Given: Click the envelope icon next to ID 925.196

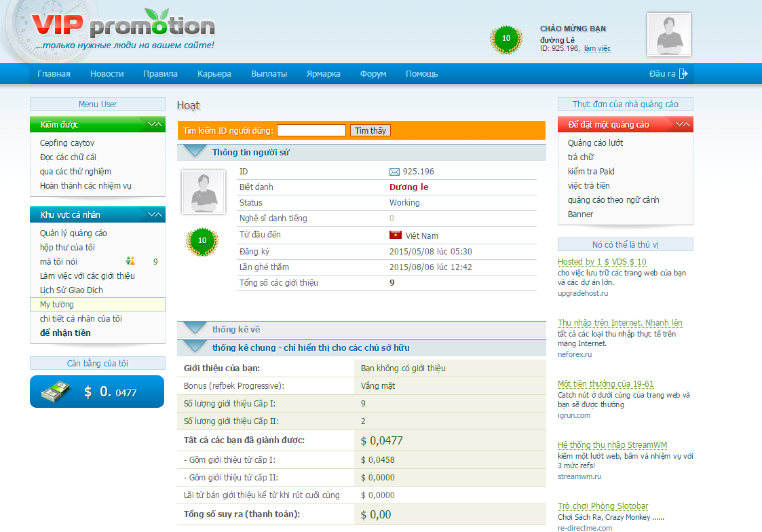Looking at the screenshot, I should pos(394,172).
